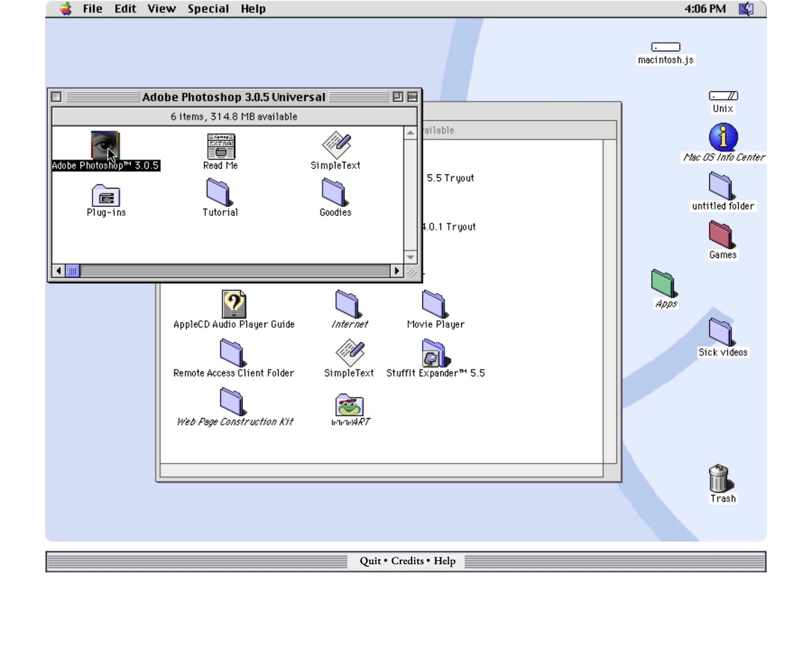Click the 6 items, 314.8 MB available text

click(234, 117)
